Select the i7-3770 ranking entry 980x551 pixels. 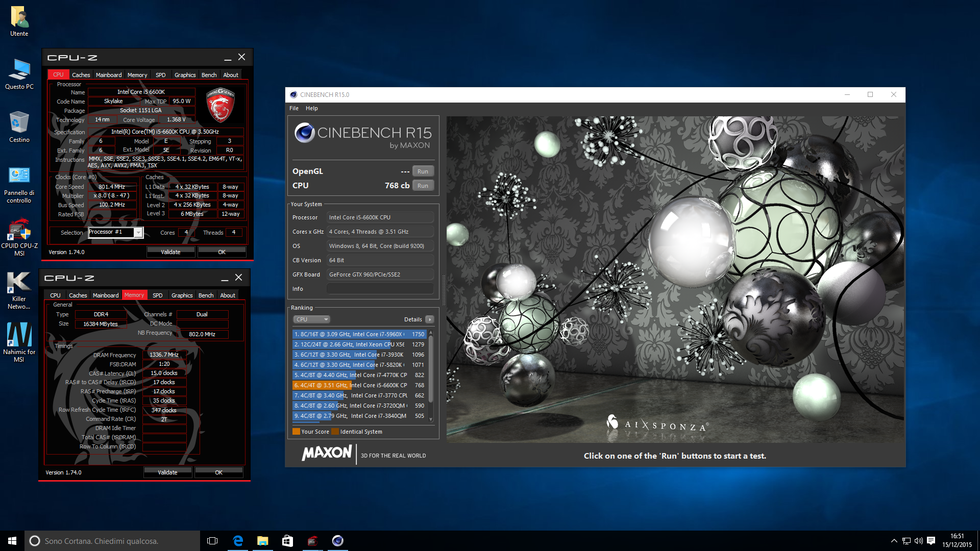tap(359, 395)
